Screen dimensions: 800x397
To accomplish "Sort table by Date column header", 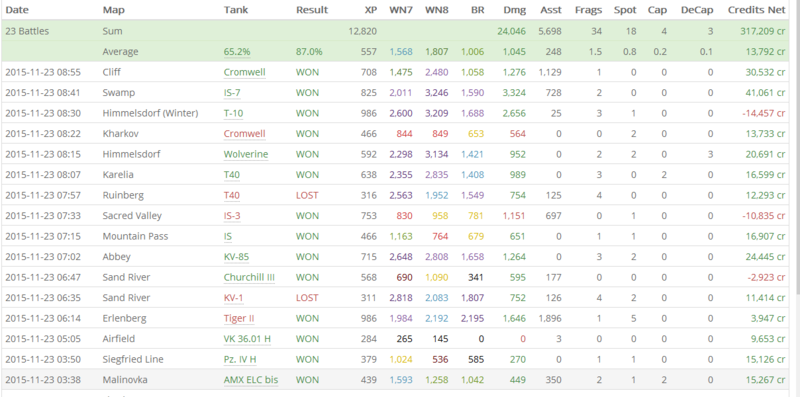I will tap(16, 10).
